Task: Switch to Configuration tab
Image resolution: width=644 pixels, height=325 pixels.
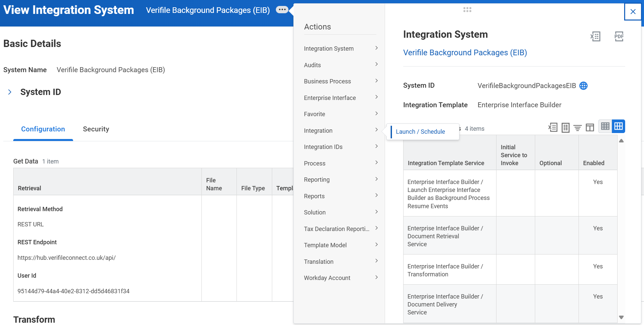Action: click(x=43, y=129)
